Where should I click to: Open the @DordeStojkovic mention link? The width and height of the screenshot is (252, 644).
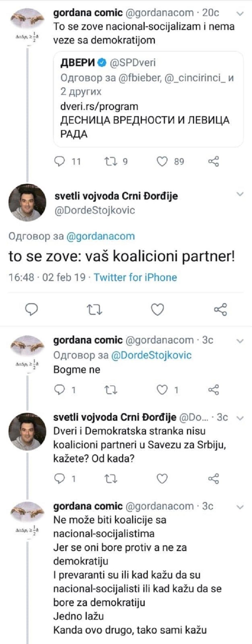coord(151,355)
